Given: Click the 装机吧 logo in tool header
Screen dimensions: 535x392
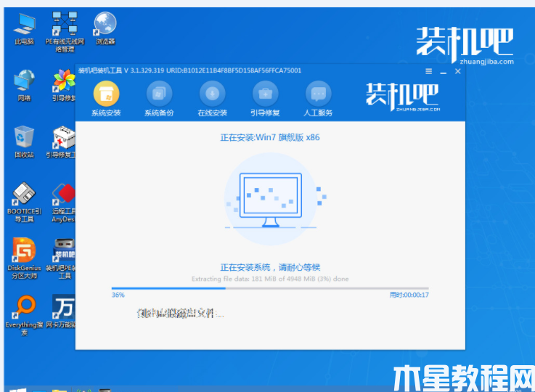Looking at the screenshot, I should (x=403, y=97).
